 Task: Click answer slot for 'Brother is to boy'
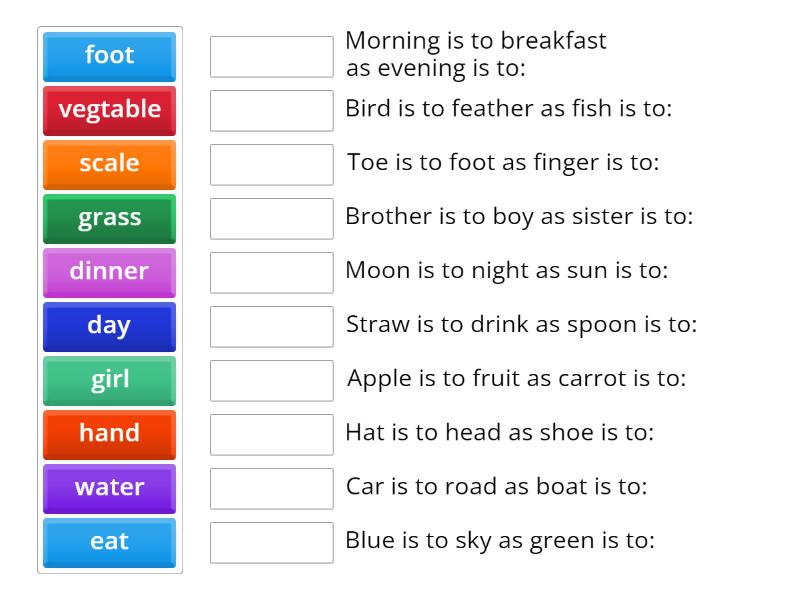271,219
